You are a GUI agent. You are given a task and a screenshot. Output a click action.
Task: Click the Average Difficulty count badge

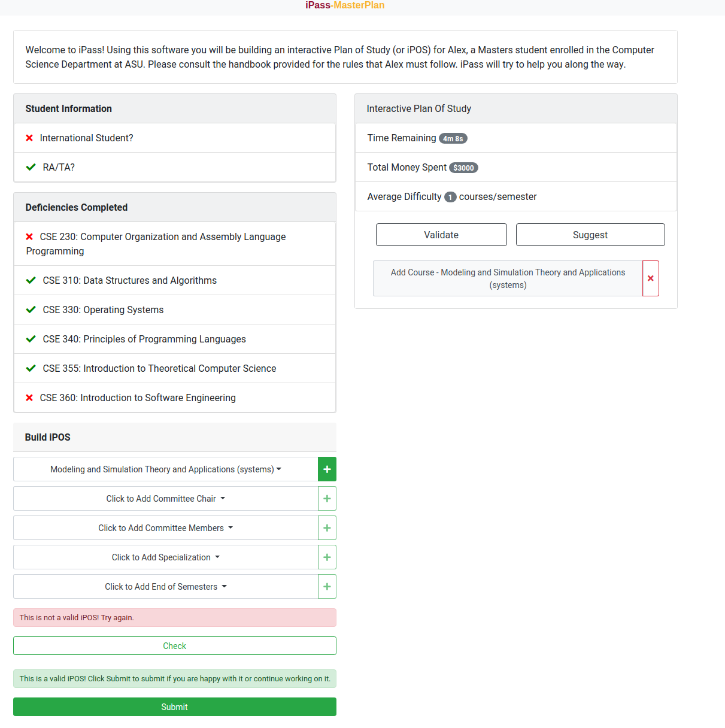(450, 196)
